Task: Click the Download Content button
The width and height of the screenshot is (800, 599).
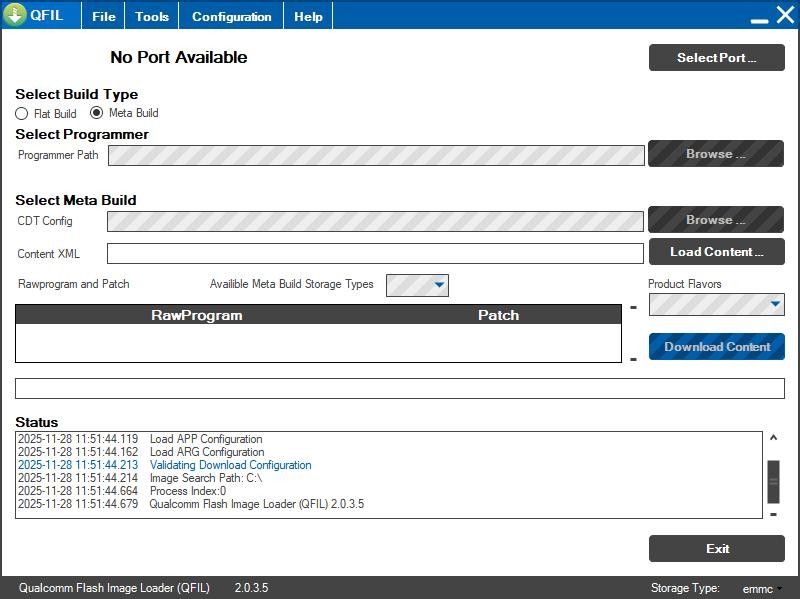Action: [x=716, y=346]
